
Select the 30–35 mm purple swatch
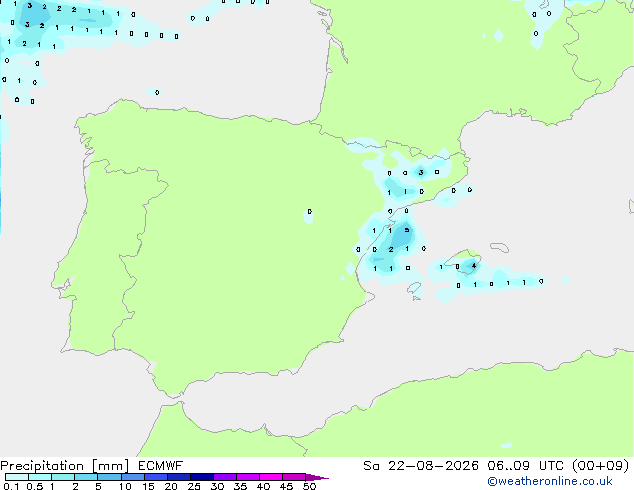tap(224, 477)
